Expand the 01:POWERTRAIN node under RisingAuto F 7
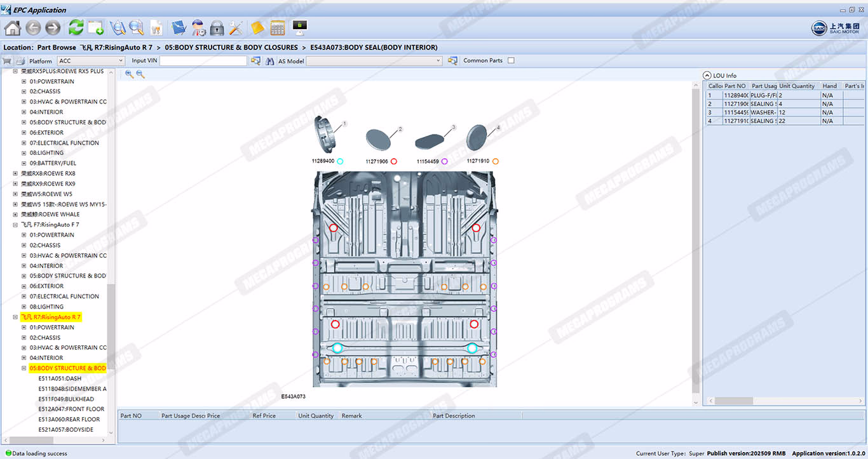Screen dimensions: 868x459 (24, 235)
